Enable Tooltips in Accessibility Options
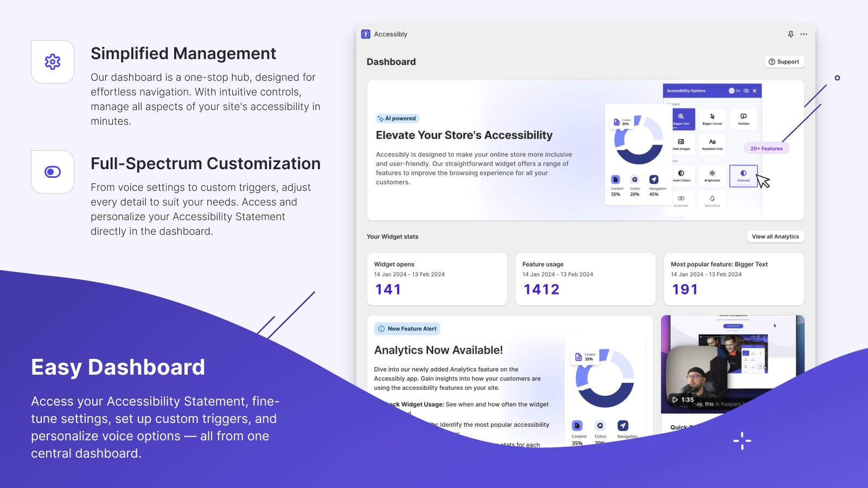The image size is (868, 488). [x=743, y=119]
